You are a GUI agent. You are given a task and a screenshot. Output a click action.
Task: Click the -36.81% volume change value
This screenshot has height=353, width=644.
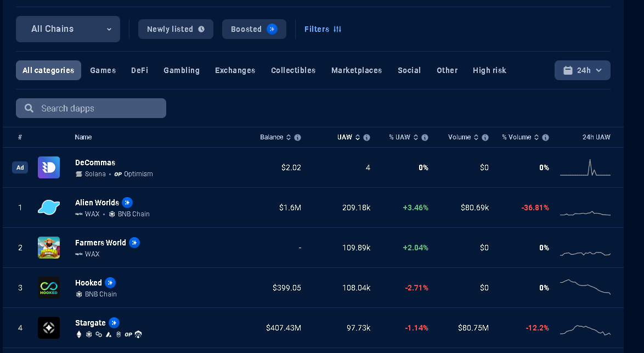point(535,208)
